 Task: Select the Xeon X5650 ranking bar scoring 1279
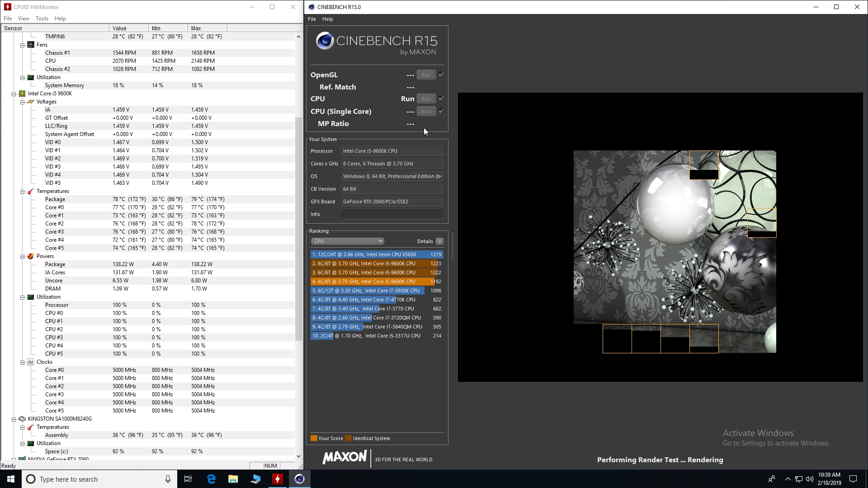(377, 254)
